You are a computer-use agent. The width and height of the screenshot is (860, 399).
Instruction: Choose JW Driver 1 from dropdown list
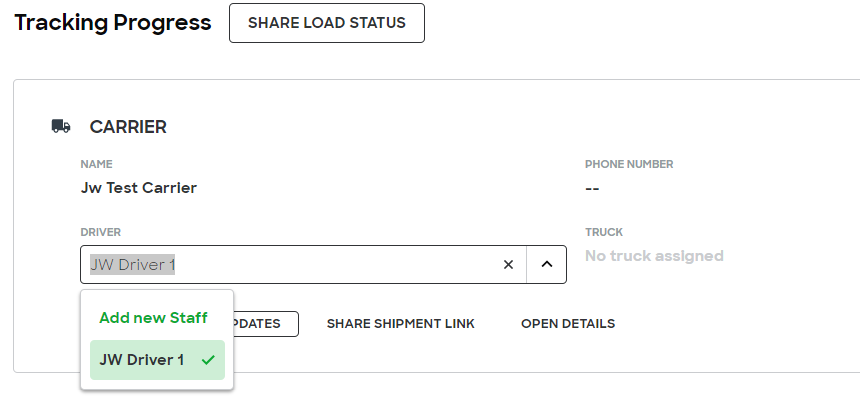tap(157, 360)
